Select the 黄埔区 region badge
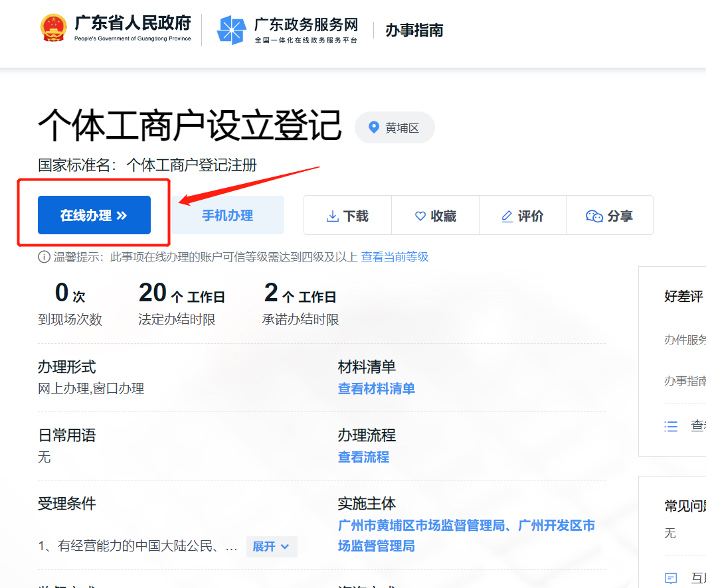 click(395, 127)
